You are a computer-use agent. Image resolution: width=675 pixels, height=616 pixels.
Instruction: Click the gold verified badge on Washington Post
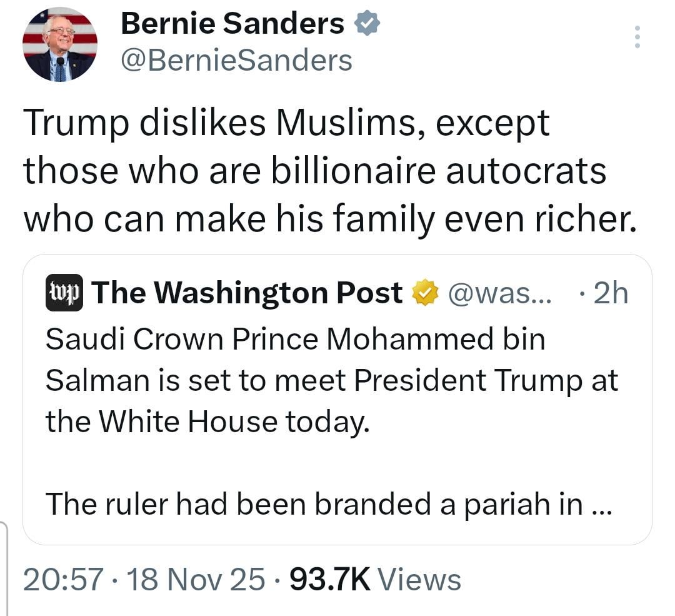(x=424, y=293)
